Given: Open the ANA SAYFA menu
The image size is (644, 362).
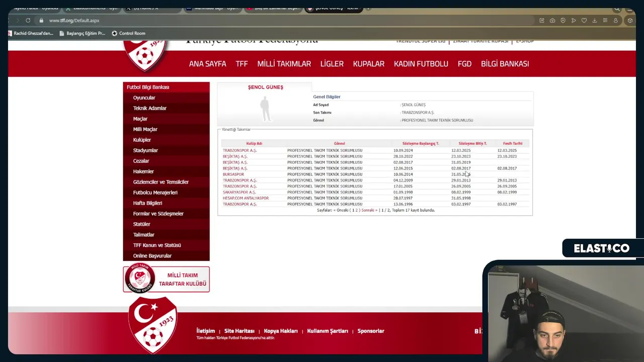Looking at the screenshot, I should (207, 64).
